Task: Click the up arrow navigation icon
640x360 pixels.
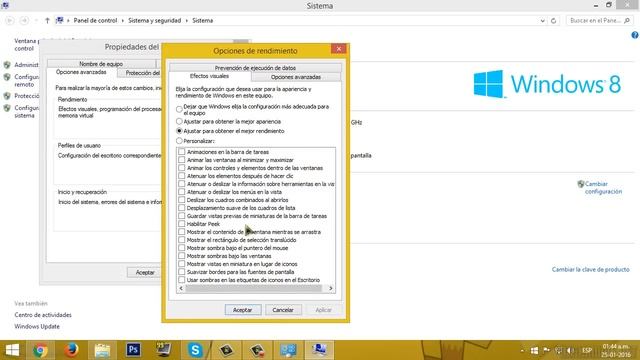Action: coord(47,20)
